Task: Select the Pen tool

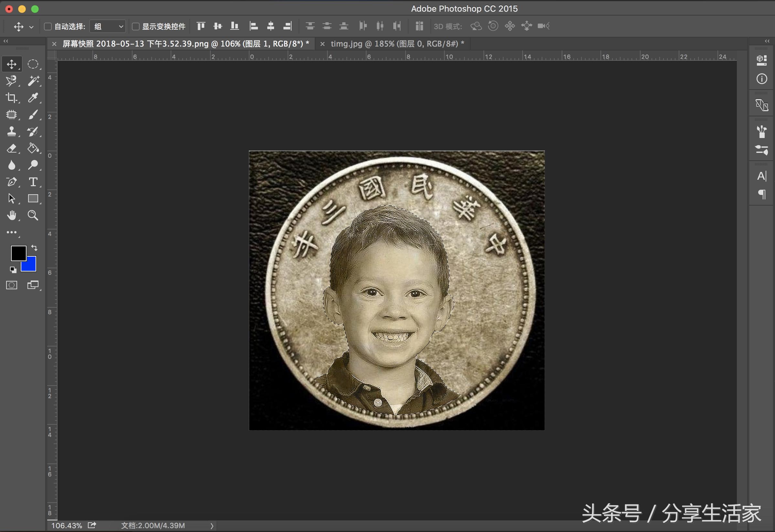Action: [x=12, y=182]
